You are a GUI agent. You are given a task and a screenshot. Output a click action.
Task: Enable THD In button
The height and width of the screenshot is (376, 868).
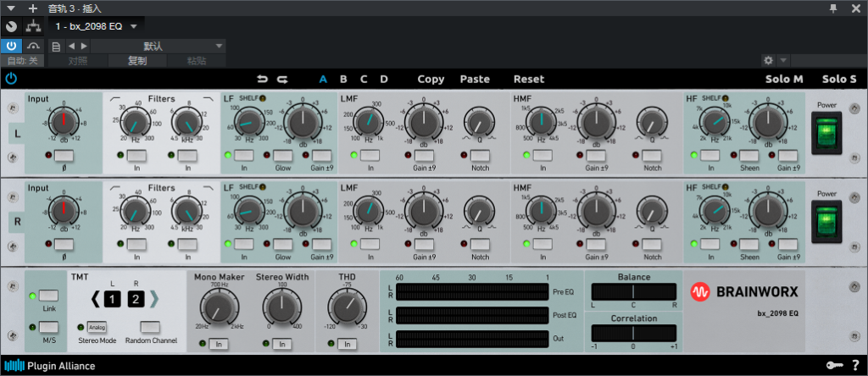click(347, 345)
